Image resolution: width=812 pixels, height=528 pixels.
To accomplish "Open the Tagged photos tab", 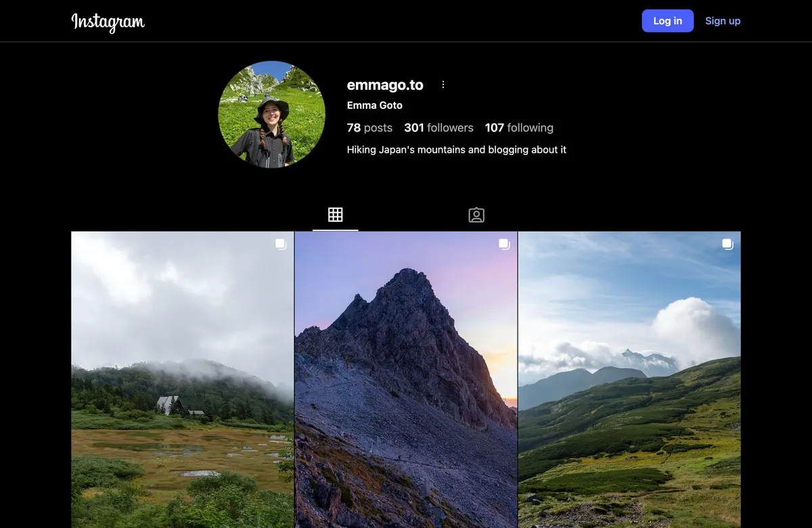I will [476, 215].
